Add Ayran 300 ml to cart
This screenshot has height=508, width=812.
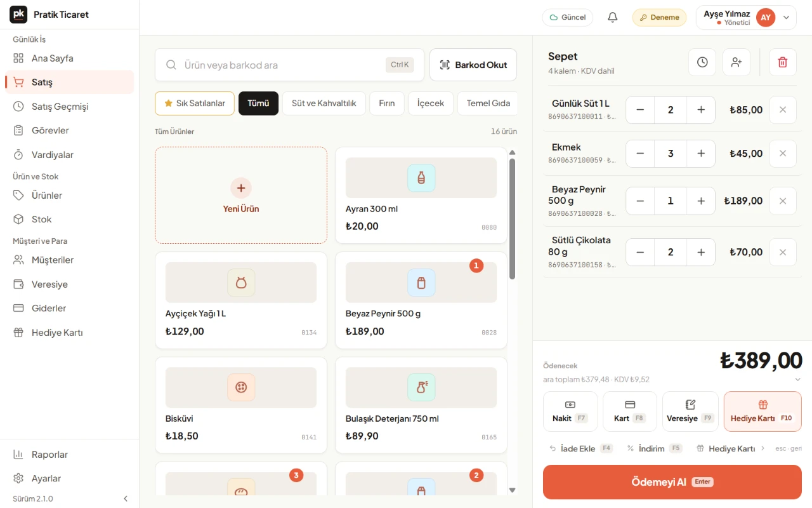[421, 196]
